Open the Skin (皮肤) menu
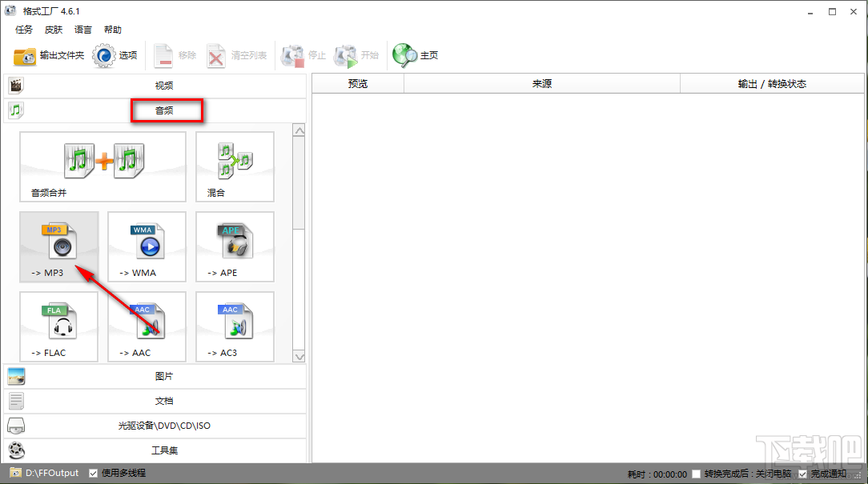 click(54, 30)
